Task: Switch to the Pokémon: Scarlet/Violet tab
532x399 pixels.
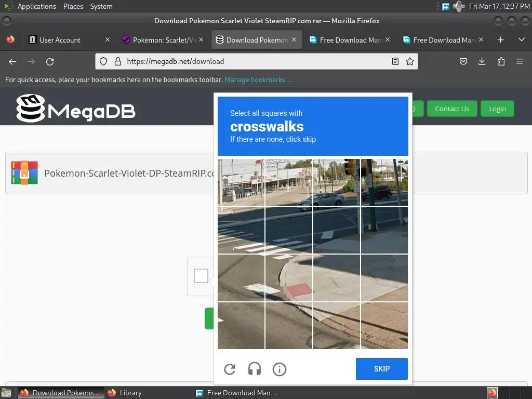Action: click(x=164, y=39)
